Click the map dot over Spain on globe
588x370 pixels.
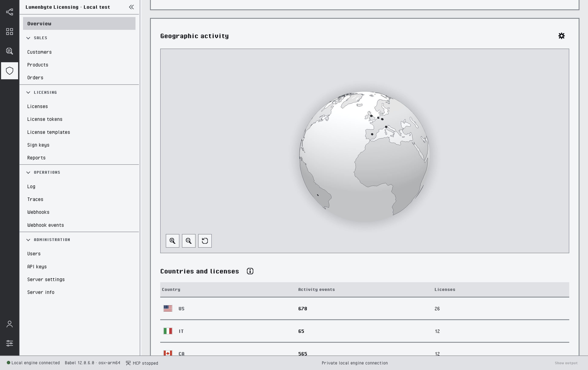tap(372, 134)
